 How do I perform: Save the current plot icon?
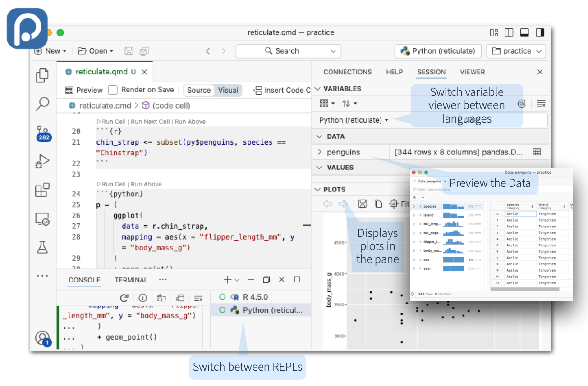(x=363, y=204)
